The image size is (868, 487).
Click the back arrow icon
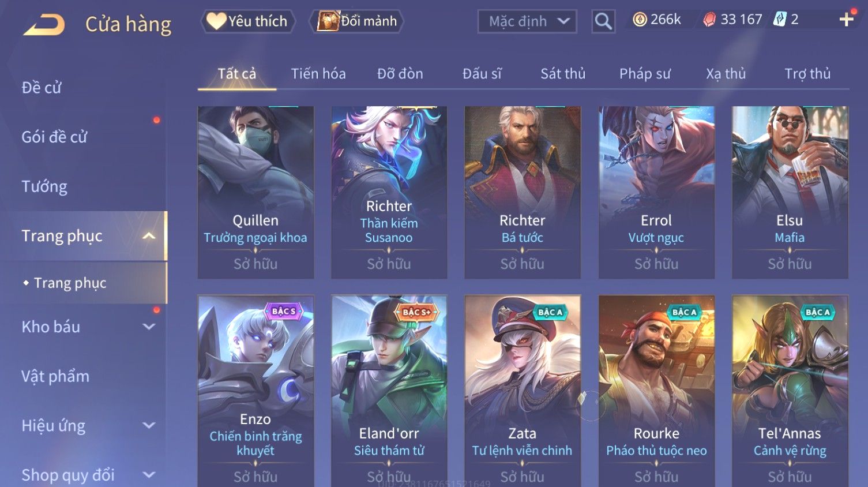[x=44, y=25]
